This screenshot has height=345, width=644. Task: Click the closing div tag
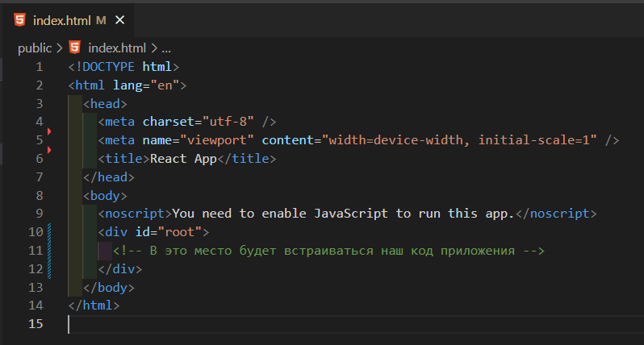[120, 268]
